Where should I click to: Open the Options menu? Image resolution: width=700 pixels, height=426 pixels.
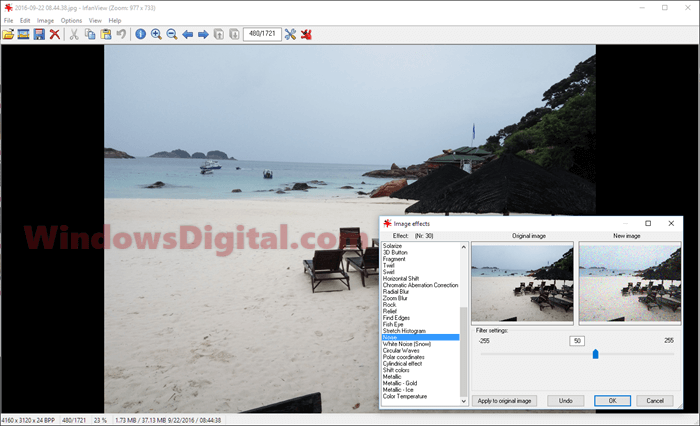click(71, 21)
